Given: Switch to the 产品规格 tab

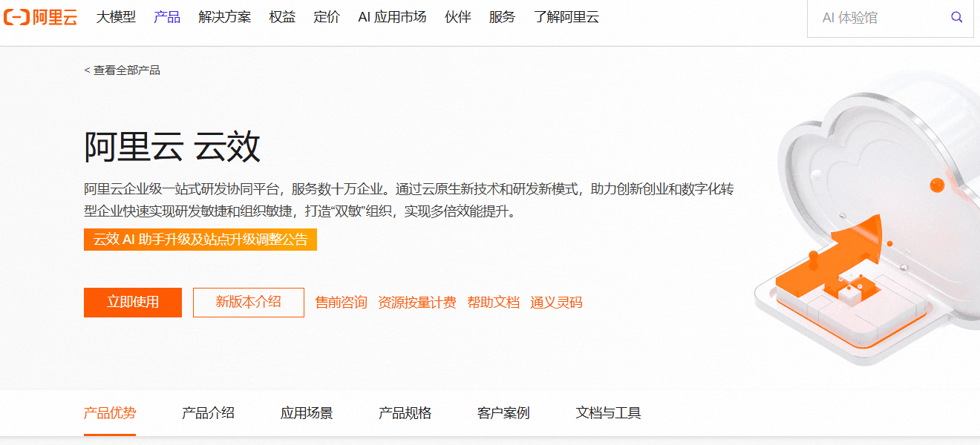Looking at the screenshot, I should point(405,413).
